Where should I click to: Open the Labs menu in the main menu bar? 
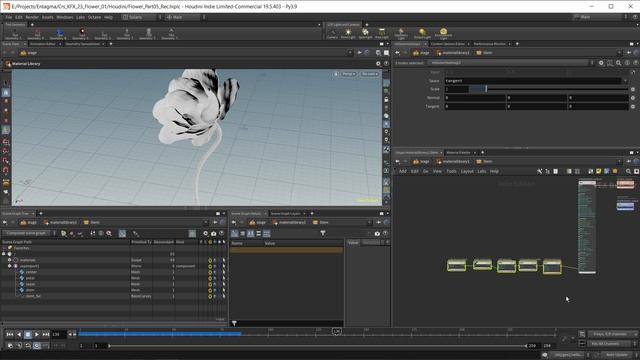tap(80, 17)
